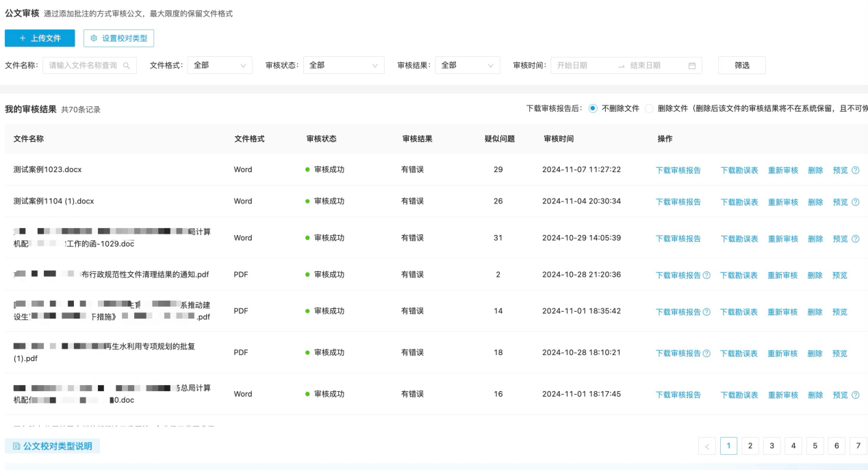The width and height of the screenshot is (868, 470).
Task: Go to page 5
Action: [x=815, y=446]
